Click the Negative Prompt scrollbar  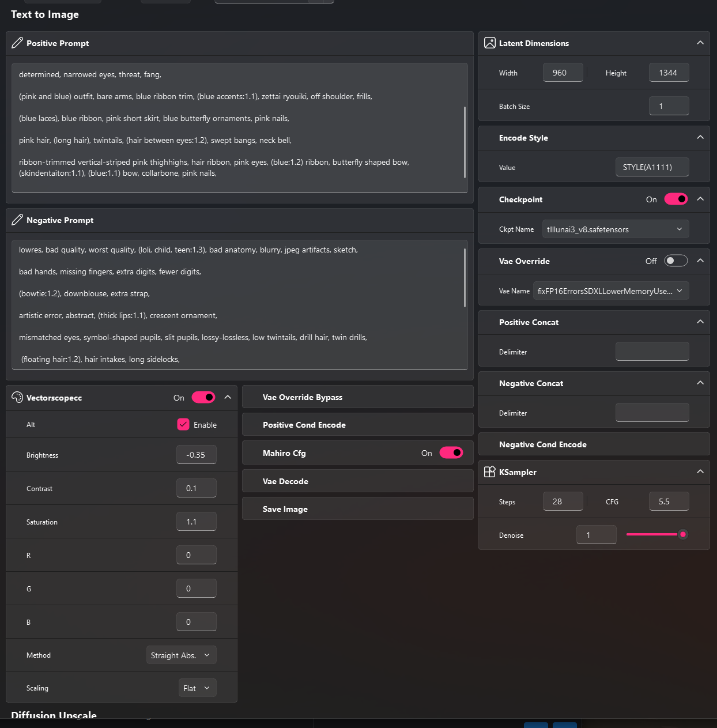click(x=465, y=278)
